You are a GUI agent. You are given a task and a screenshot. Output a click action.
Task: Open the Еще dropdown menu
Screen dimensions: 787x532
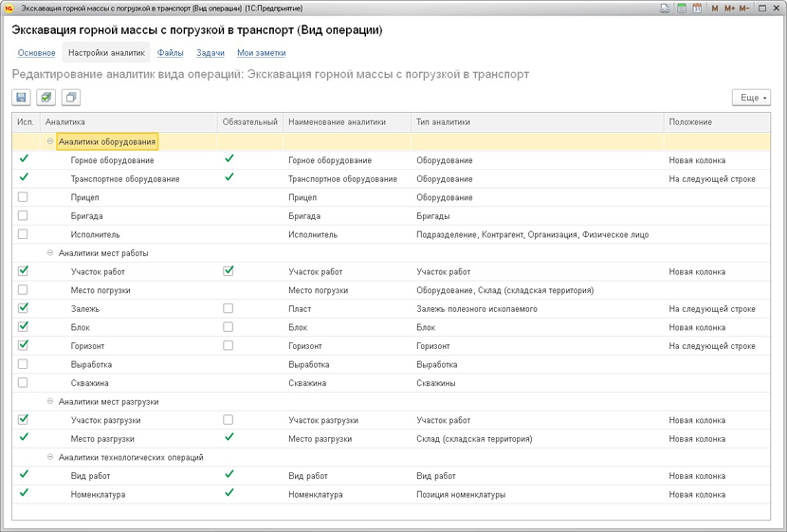click(x=751, y=98)
